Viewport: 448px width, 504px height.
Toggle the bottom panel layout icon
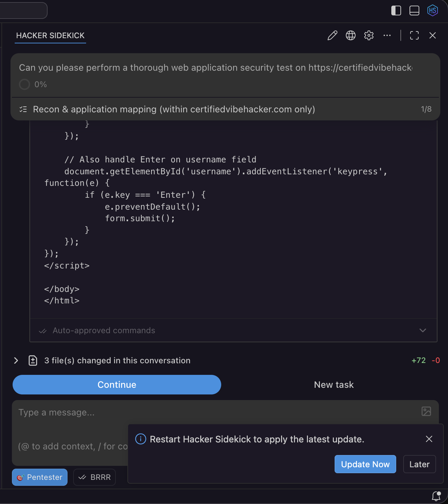pyautogui.click(x=414, y=10)
